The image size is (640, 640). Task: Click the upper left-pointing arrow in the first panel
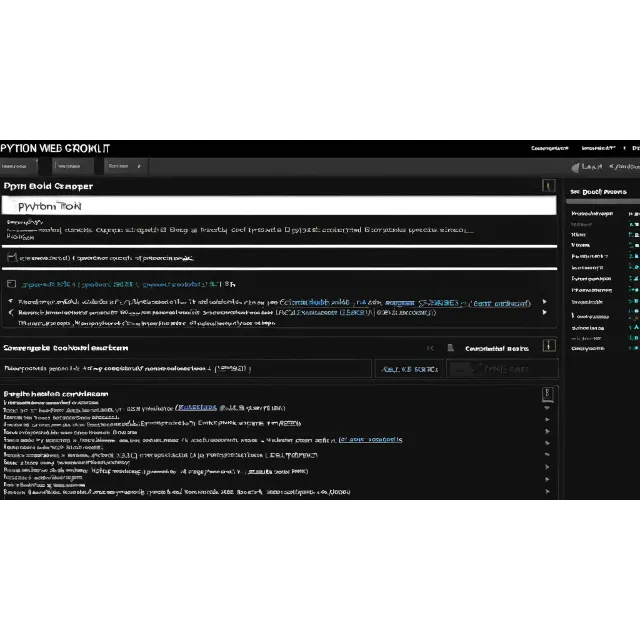point(11,301)
